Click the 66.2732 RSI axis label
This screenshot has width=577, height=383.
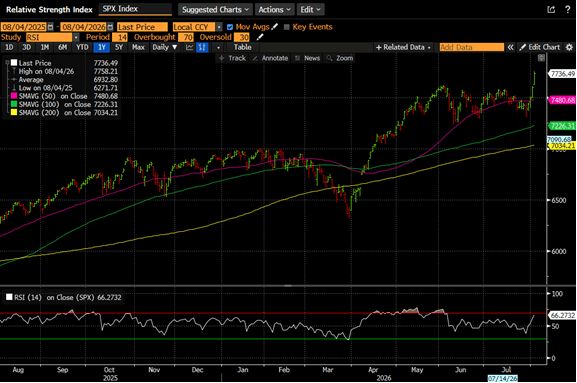pos(562,316)
